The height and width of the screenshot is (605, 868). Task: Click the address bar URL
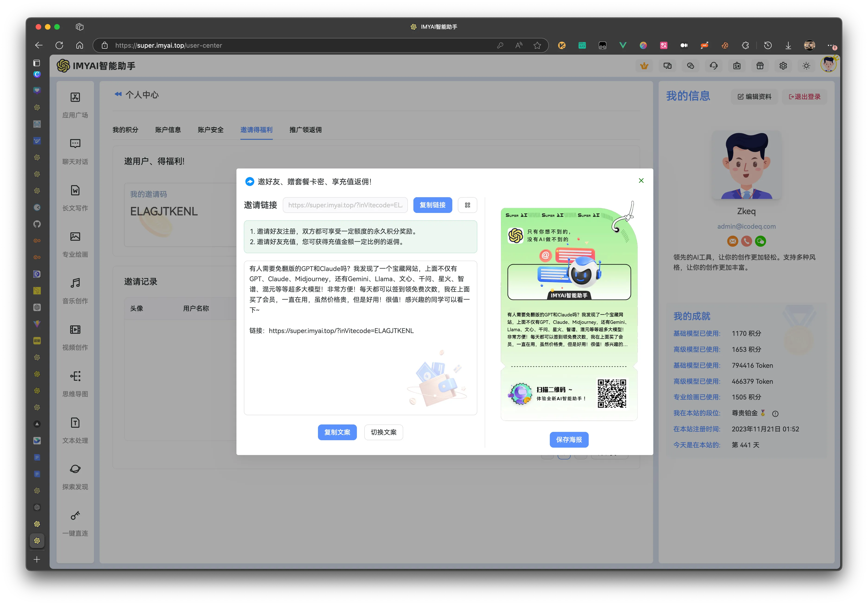[169, 45]
